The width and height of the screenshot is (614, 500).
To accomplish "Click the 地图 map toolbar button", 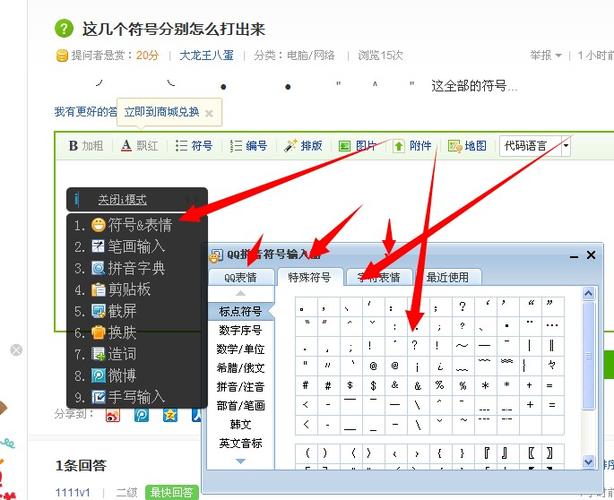I will click(466, 146).
